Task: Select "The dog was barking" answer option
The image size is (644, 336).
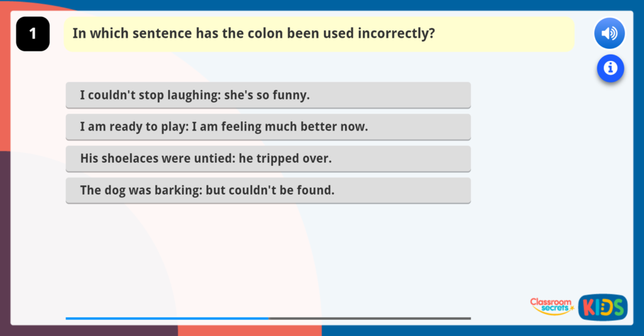Action: point(268,190)
